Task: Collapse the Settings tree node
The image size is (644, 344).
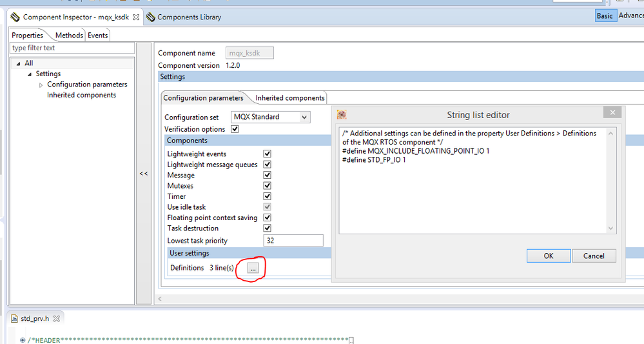Action: point(30,74)
